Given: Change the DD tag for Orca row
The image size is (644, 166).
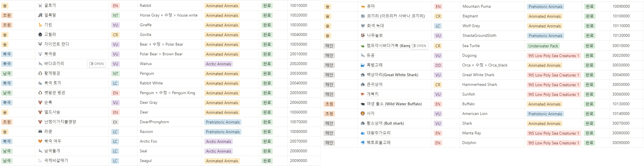Looking at the screenshot, I should [438, 65].
